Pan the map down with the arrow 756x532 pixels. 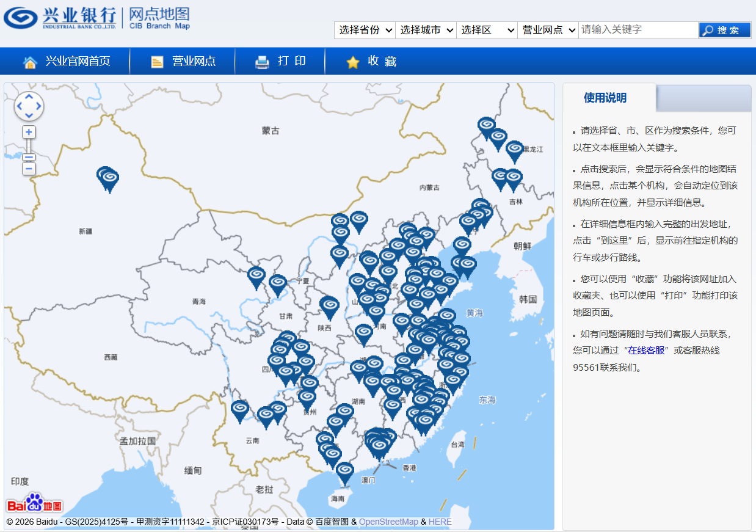pyautogui.click(x=29, y=117)
